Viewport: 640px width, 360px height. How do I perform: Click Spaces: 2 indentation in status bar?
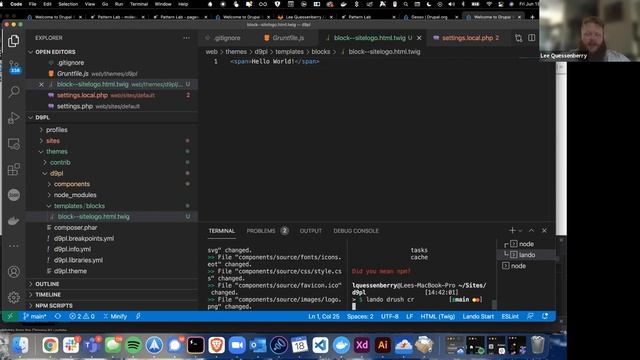360,316
